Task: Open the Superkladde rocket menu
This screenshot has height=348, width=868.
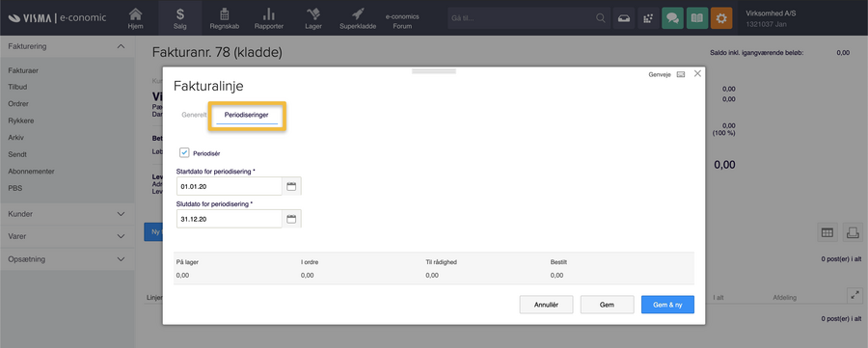Action: coord(358,18)
